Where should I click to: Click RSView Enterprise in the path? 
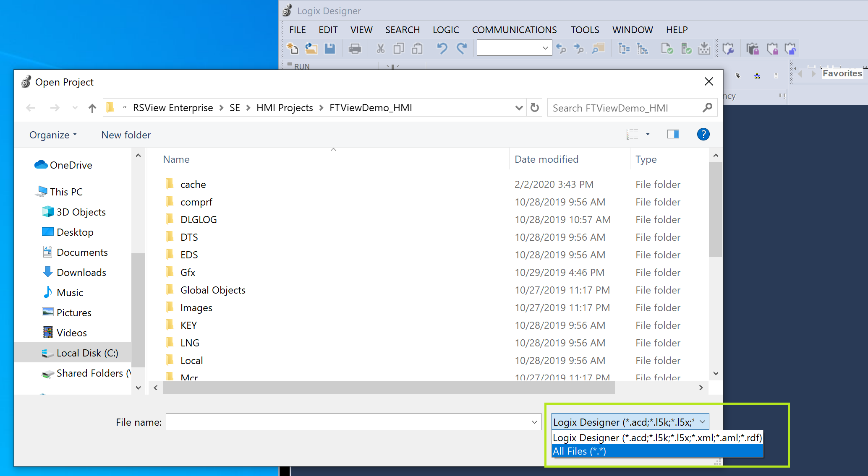pos(173,108)
